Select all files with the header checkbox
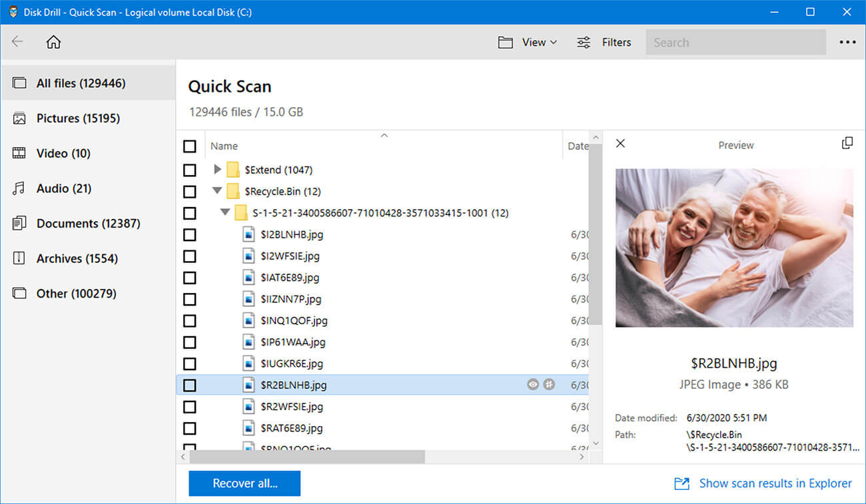 [x=190, y=146]
